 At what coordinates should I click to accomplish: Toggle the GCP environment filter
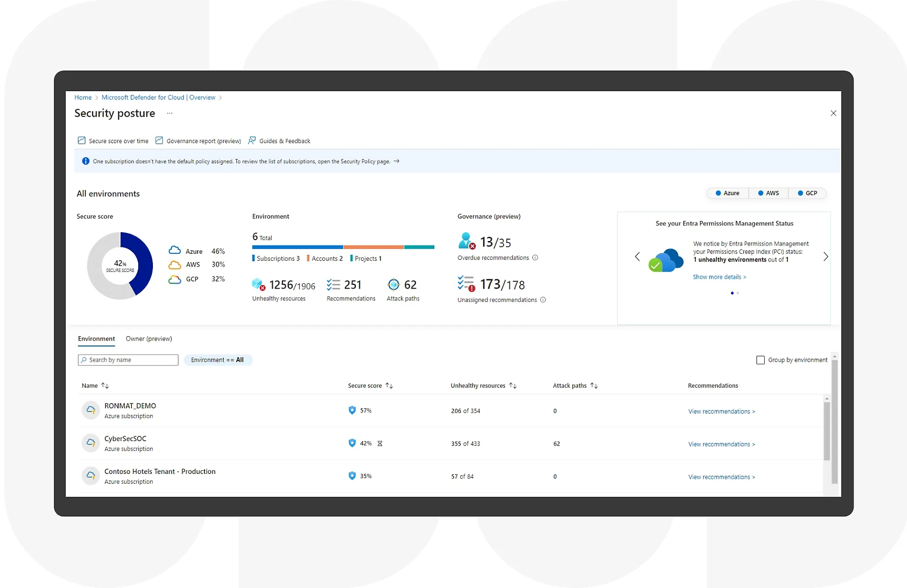click(807, 193)
